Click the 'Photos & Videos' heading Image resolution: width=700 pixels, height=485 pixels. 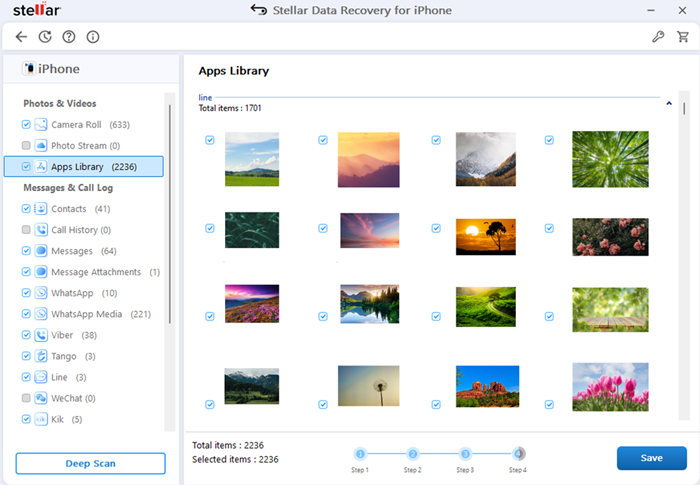60,103
